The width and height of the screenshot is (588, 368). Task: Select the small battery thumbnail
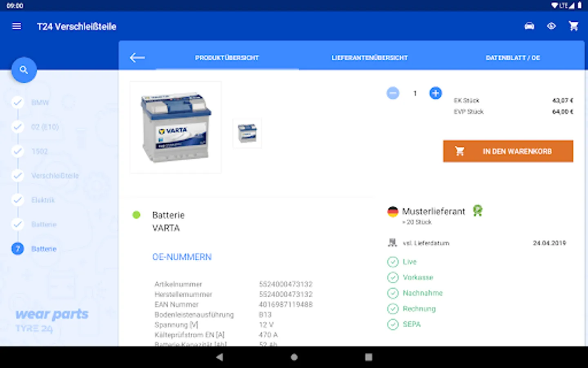click(x=247, y=133)
